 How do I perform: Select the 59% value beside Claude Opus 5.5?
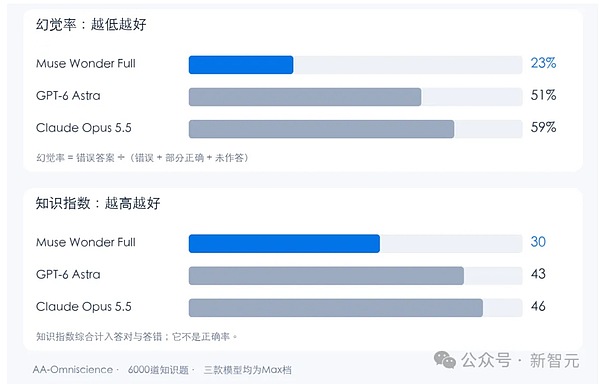[x=543, y=127]
